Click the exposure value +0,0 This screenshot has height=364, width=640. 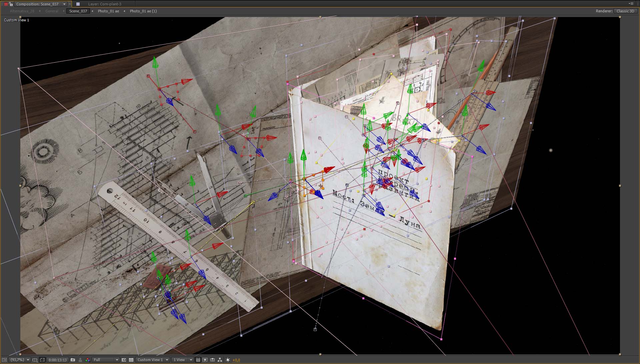click(236, 360)
